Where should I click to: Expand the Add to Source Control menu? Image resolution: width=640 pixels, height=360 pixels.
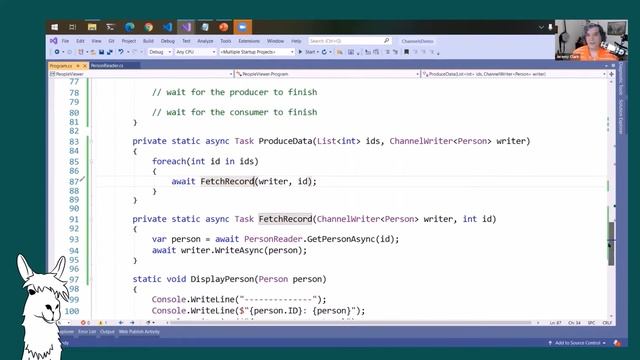pos(578,343)
